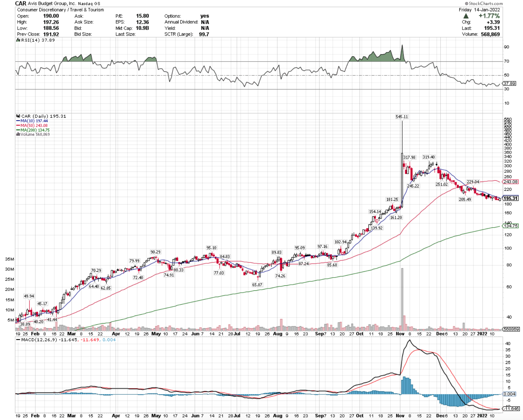Click the 65.87 low price annotation
This screenshot has height=420, width=523.
coord(257,285)
